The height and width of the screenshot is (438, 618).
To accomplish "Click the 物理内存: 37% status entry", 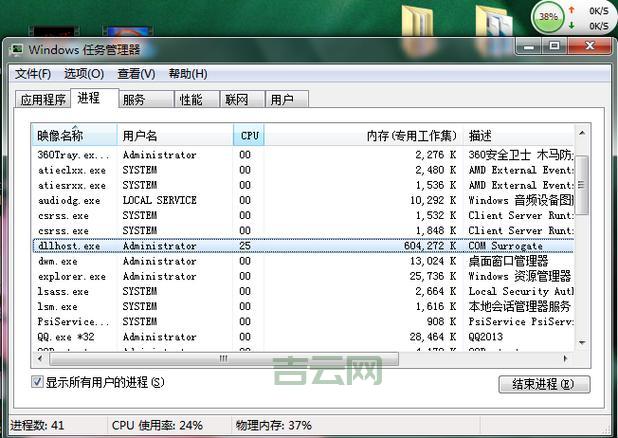I will (x=274, y=425).
